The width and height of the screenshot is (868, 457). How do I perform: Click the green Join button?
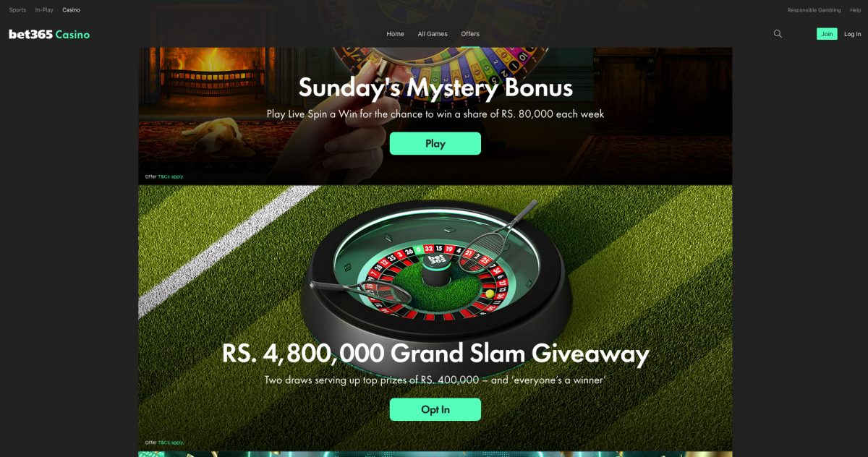click(827, 34)
